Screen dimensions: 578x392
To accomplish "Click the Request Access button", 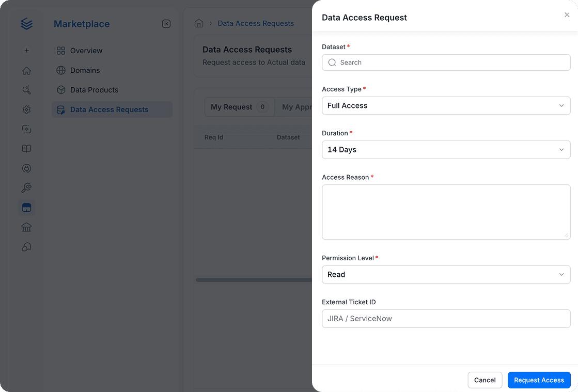I will coord(539,380).
